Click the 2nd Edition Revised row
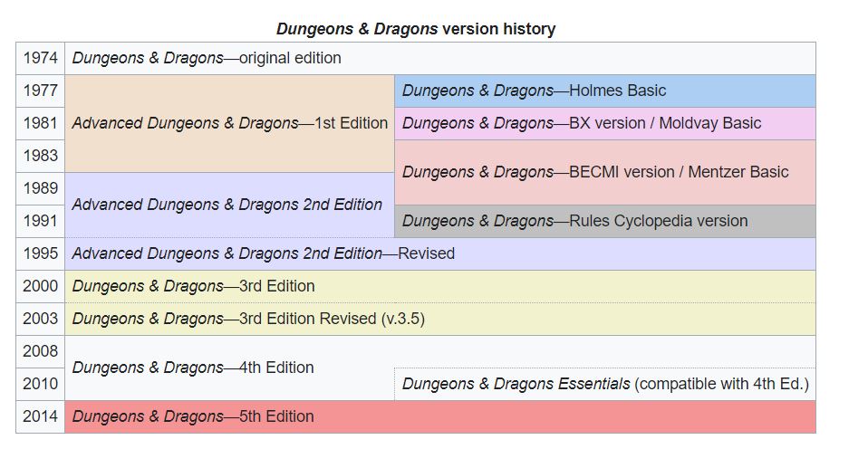This screenshot has width=868, height=449. coord(264,253)
